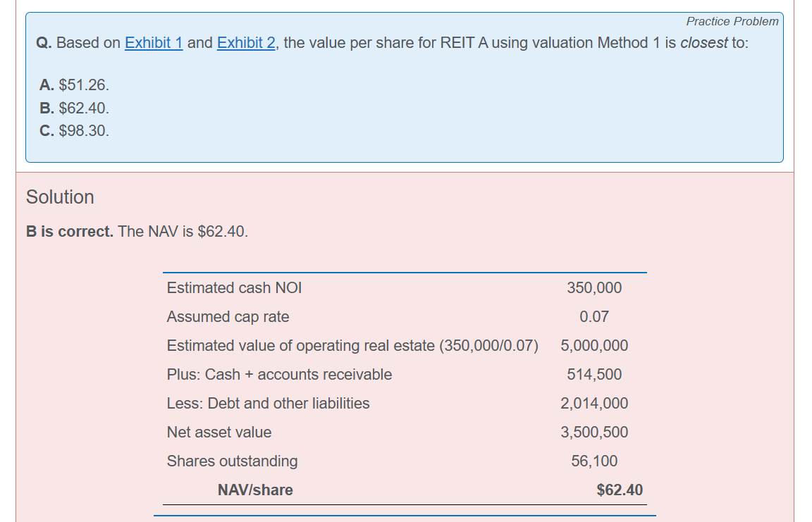Screen dimensions: 812x522
Task: Click the Plus: Cash + accounts receivable label
Action: (279, 375)
